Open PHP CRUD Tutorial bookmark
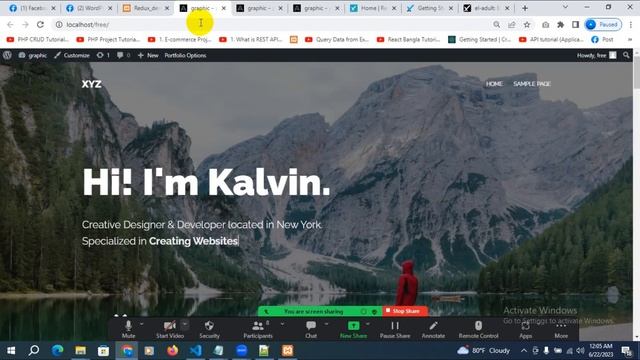Viewport: 640px width, 360px height. (38, 40)
